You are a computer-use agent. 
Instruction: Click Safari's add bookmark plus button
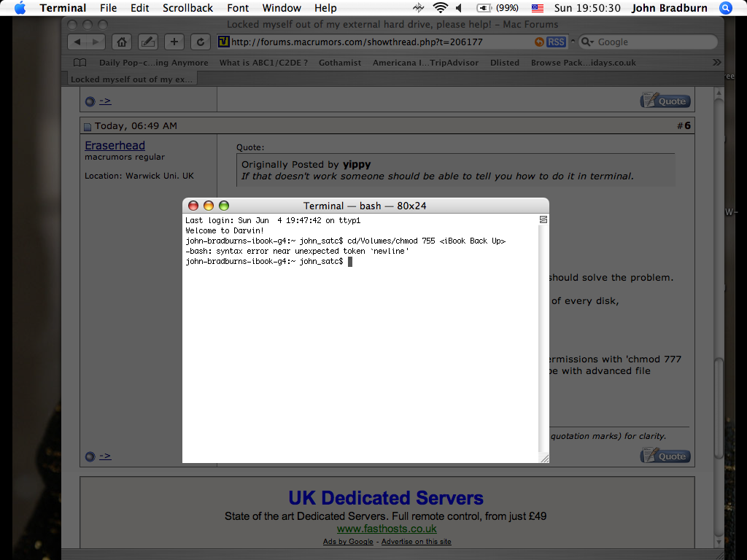click(174, 42)
